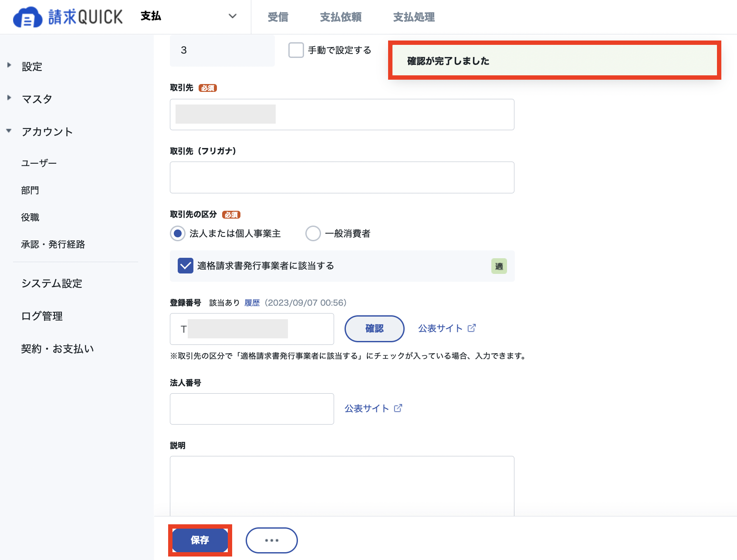Click external-link icon next to 法人番号 公表サイト
This screenshot has width=737, height=560.
point(398,408)
